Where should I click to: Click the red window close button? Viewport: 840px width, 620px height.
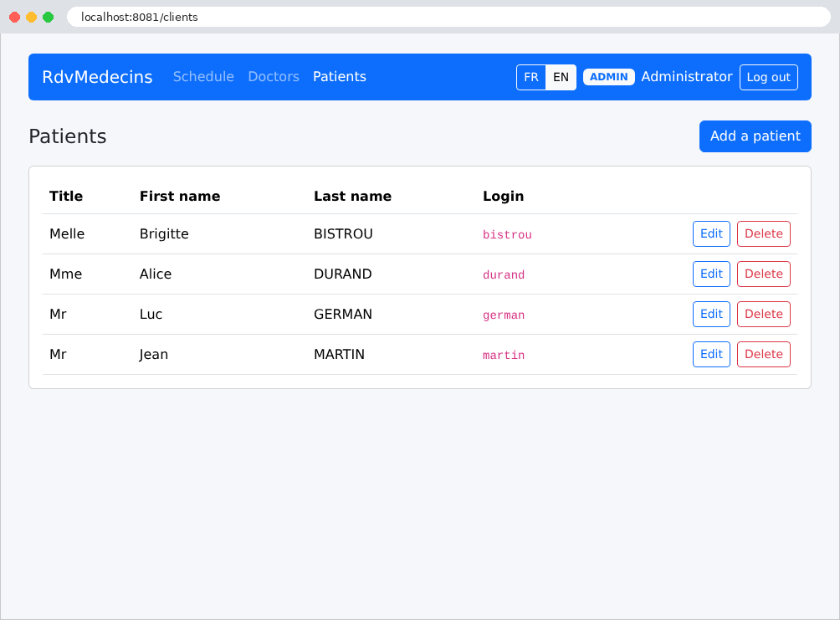point(15,17)
